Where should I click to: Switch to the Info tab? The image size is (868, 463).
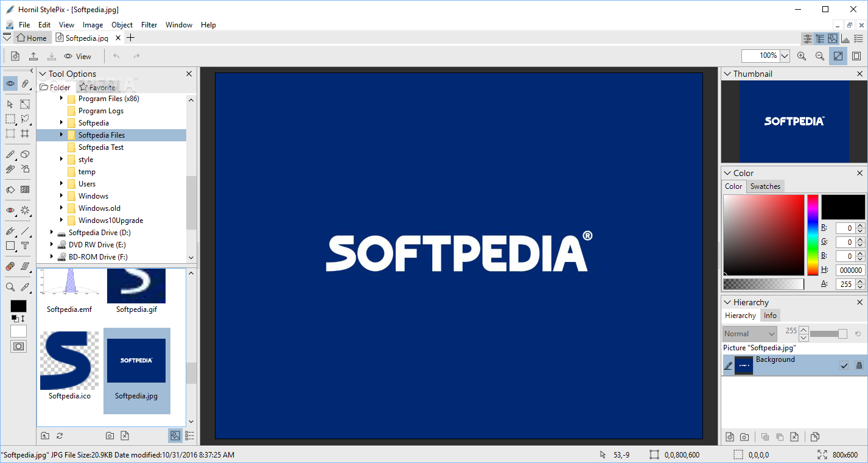[770, 316]
